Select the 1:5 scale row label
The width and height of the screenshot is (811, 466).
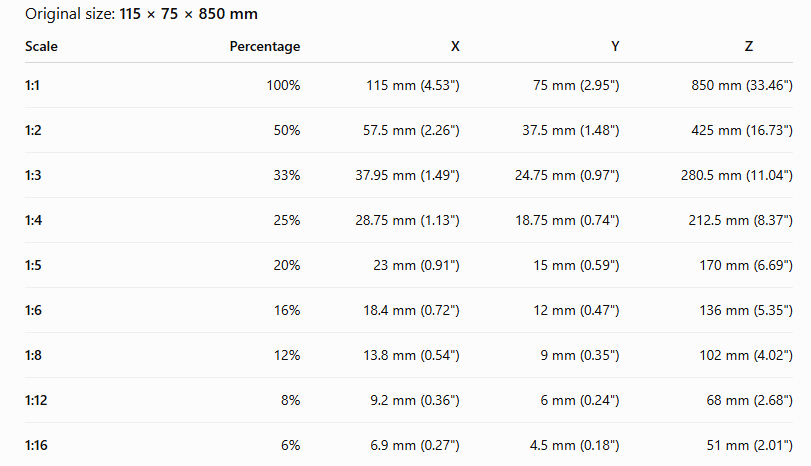click(x=33, y=265)
